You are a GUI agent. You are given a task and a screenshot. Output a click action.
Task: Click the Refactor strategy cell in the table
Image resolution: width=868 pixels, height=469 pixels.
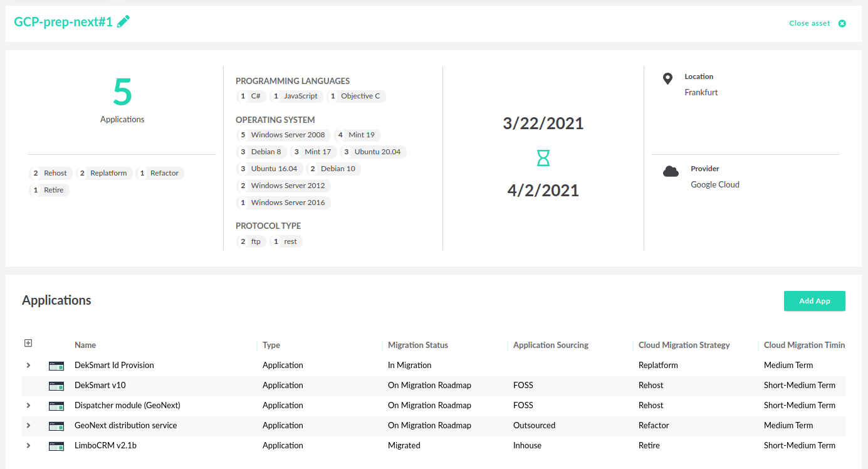(x=654, y=425)
